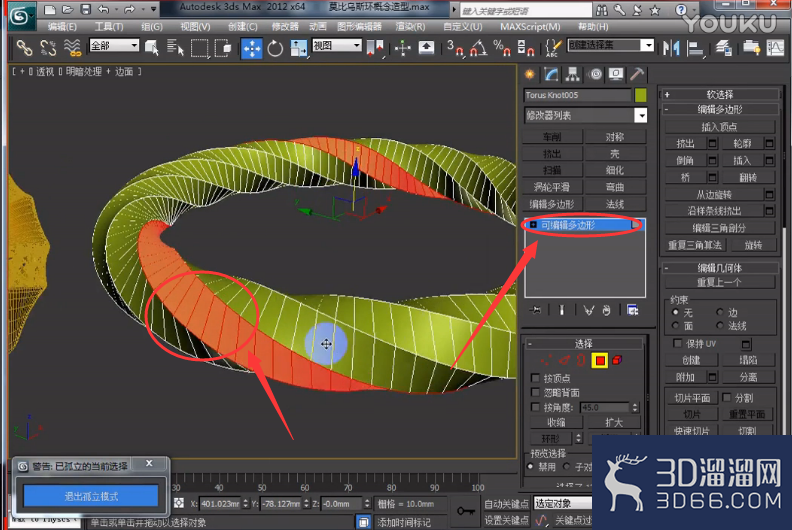Open the MAXScript(M) menu

point(530,27)
